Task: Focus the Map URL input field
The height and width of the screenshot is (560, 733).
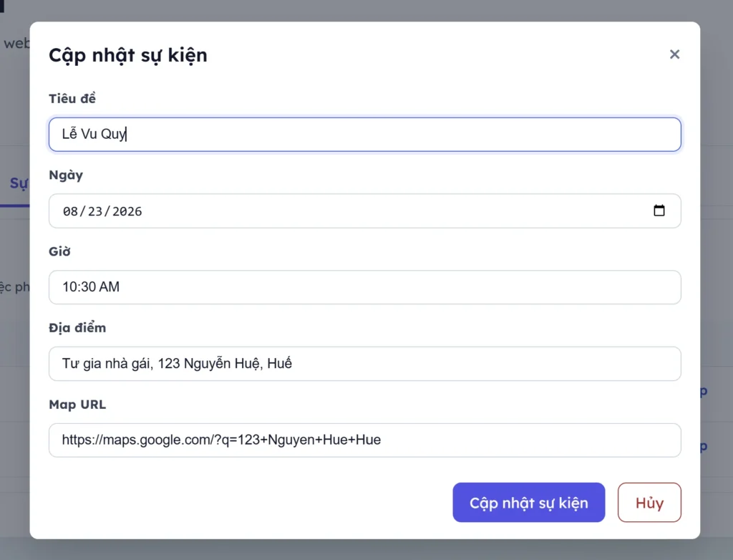Action: [x=364, y=440]
